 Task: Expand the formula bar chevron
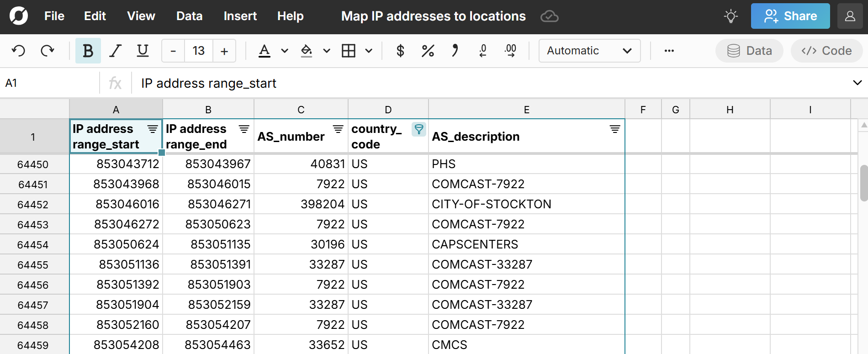tap(857, 83)
